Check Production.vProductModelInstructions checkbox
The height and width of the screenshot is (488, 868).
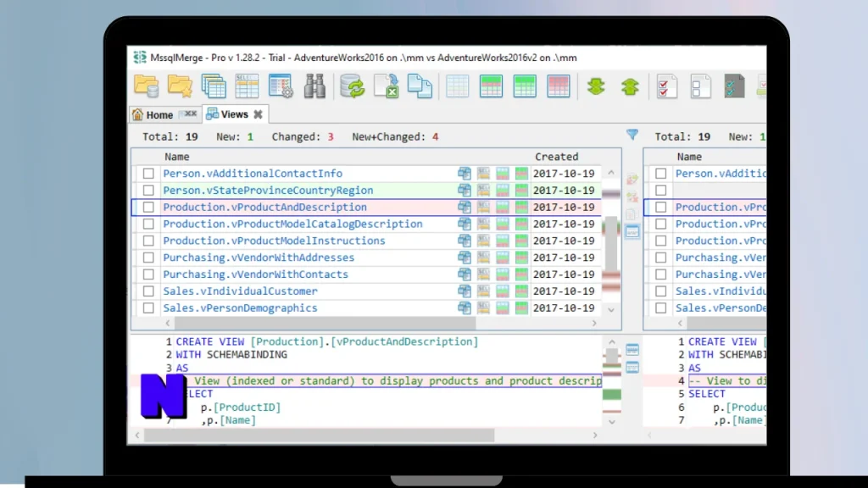148,241
